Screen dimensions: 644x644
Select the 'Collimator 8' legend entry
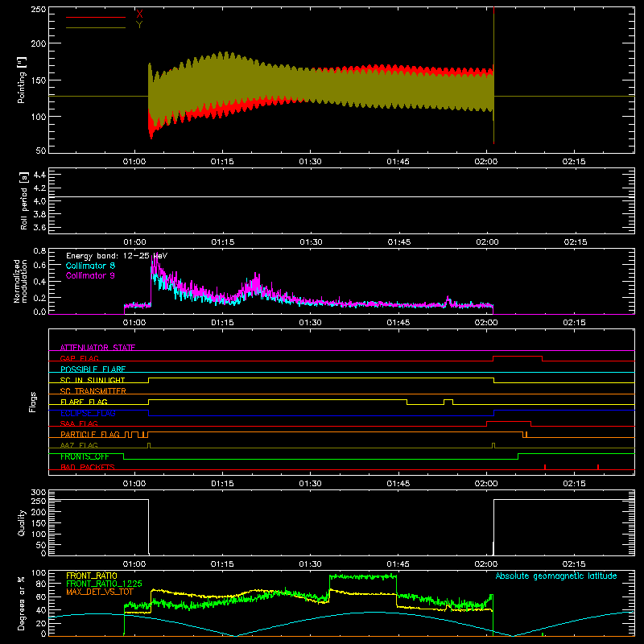click(90, 266)
